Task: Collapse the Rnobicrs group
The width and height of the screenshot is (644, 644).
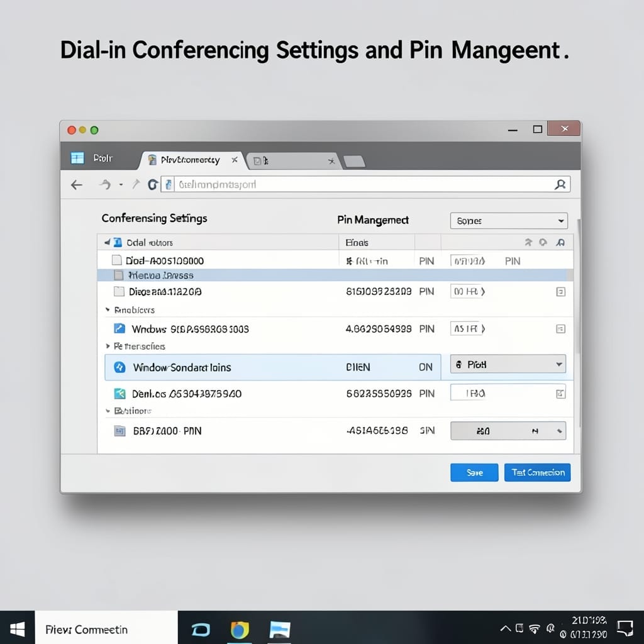Action: [108, 309]
